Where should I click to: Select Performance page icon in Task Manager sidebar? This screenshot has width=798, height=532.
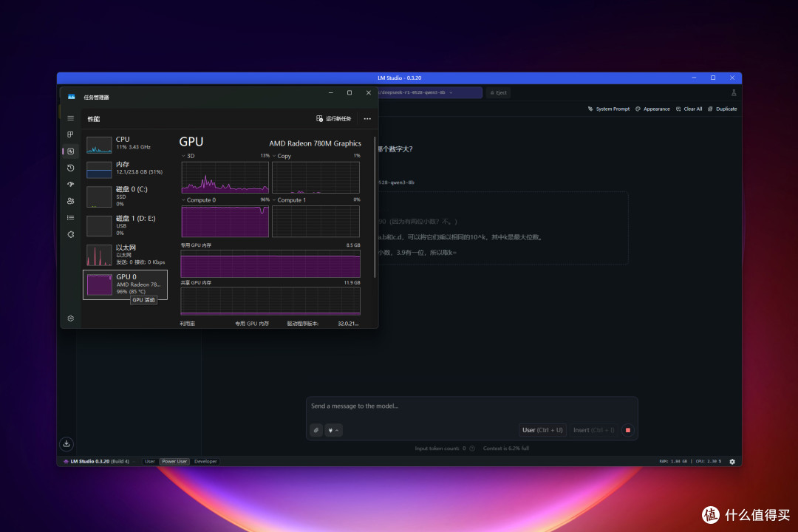tap(71, 151)
